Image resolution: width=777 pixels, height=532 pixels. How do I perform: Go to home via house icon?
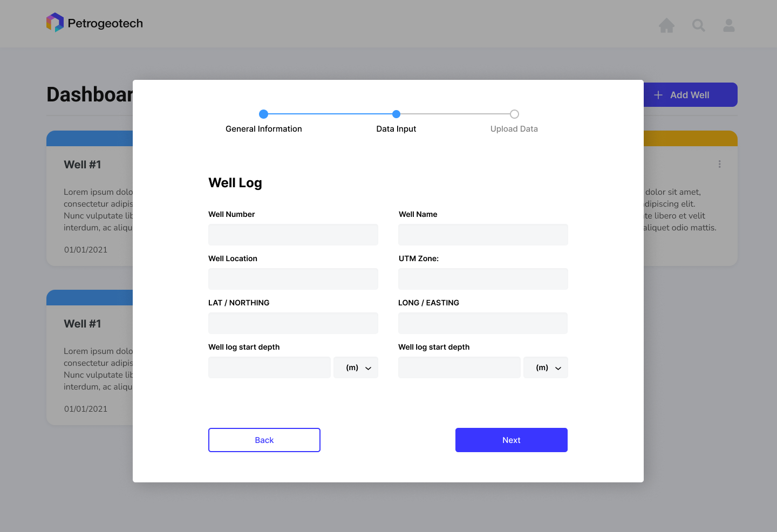click(x=667, y=25)
